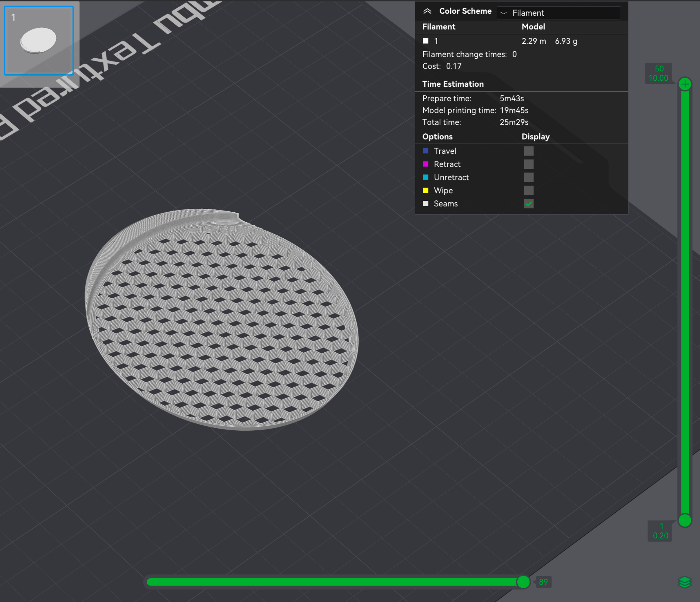Click the bottom handle of layer slider
The height and width of the screenshot is (602, 700).
click(x=685, y=520)
